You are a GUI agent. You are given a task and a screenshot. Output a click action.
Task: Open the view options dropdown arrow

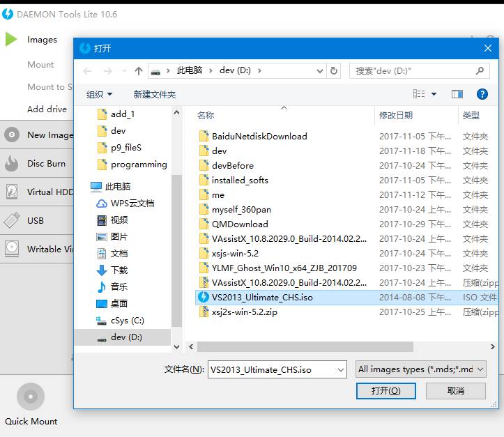434,94
